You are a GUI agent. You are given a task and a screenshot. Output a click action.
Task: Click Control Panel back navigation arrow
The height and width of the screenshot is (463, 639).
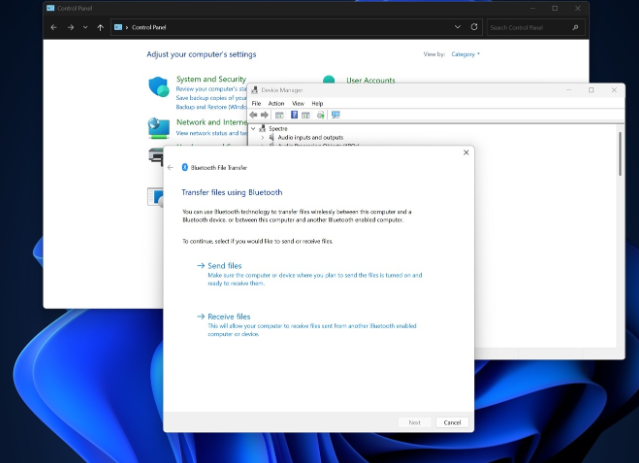pyautogui.click(x=54, y=27)
